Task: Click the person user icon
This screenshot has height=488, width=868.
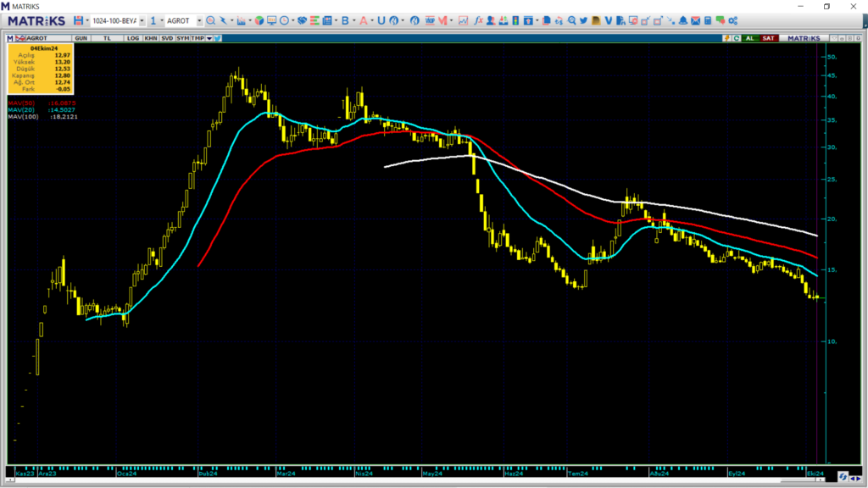Action: click(491, 20)
